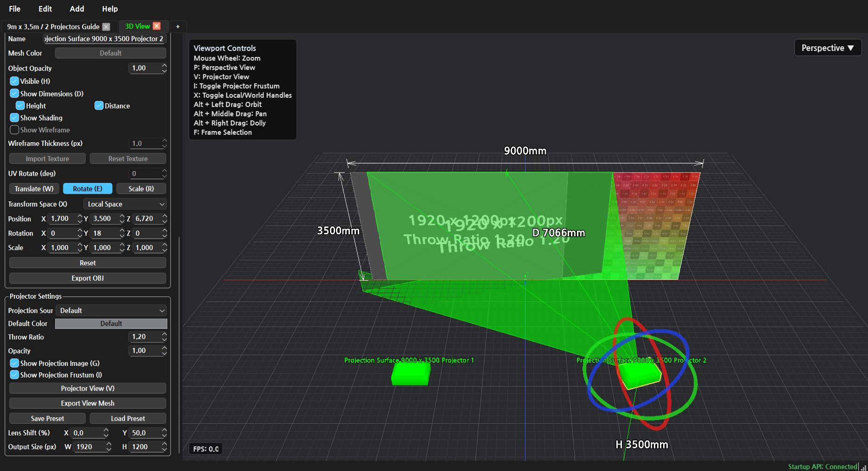
Task: Toggle the Height dimension checkbox
Action: click(20, 106)
